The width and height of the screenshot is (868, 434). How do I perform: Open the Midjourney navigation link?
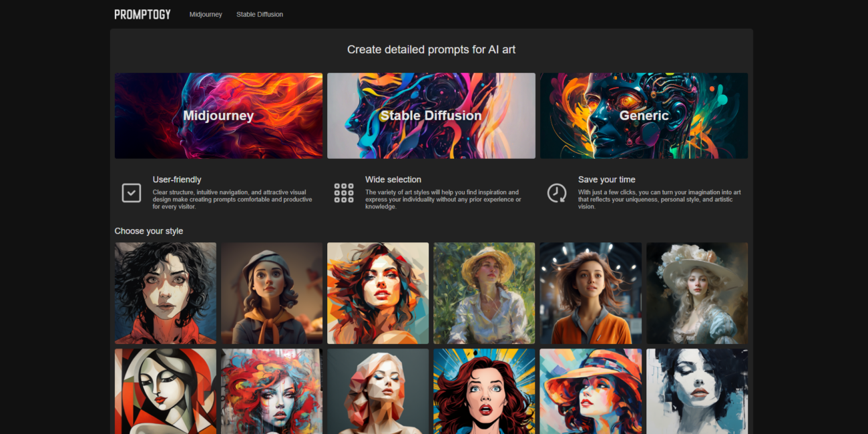206,14
